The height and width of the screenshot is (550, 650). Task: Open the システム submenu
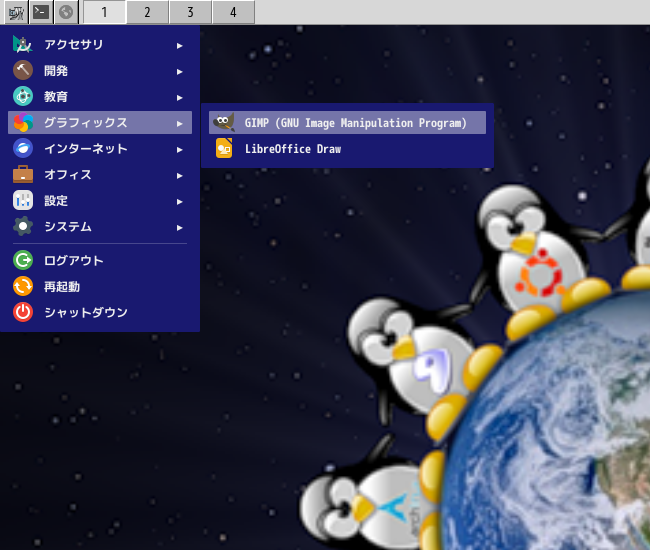point(100,226)
